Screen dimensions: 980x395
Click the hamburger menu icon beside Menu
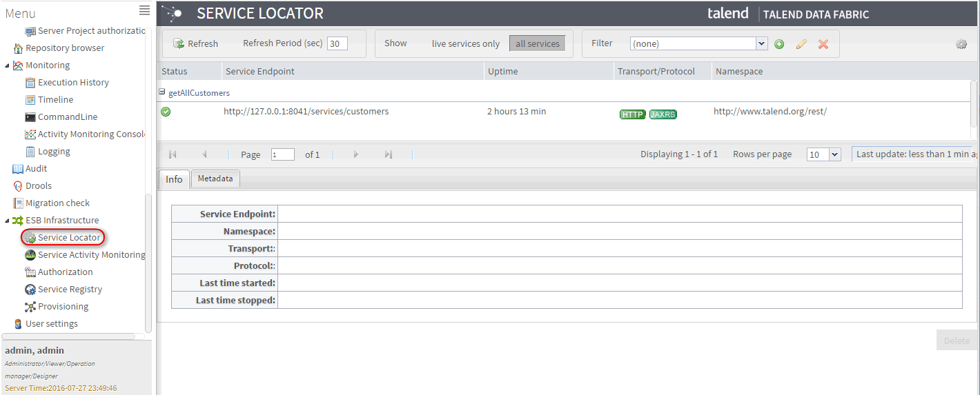point(144,10)
